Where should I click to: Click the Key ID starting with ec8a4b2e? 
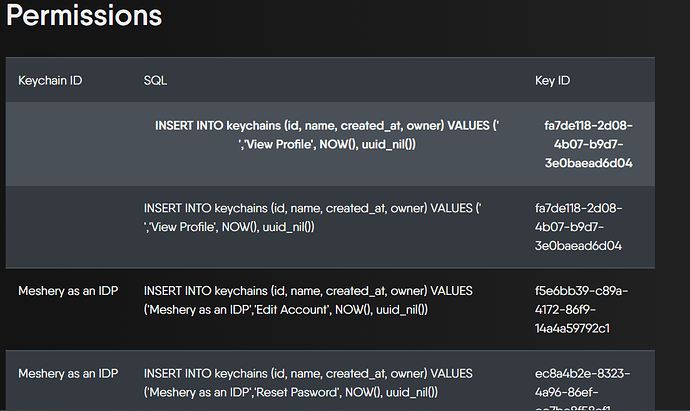[582, 389]
